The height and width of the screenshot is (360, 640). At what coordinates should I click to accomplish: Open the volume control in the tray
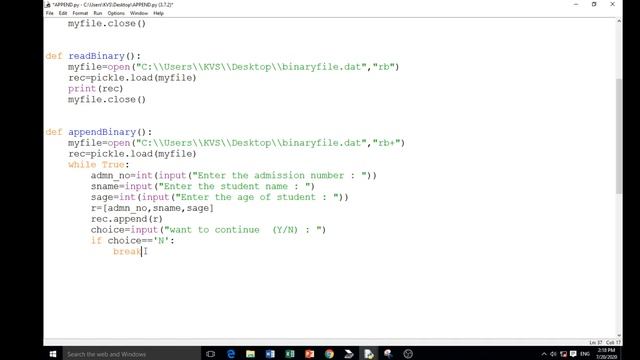point(553,354)
